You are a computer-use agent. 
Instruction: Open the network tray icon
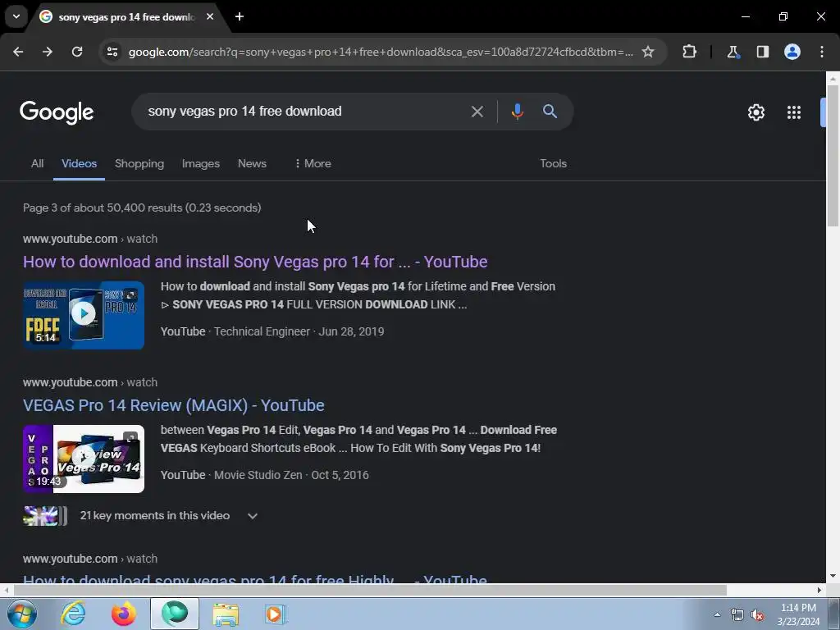point(737,614)
